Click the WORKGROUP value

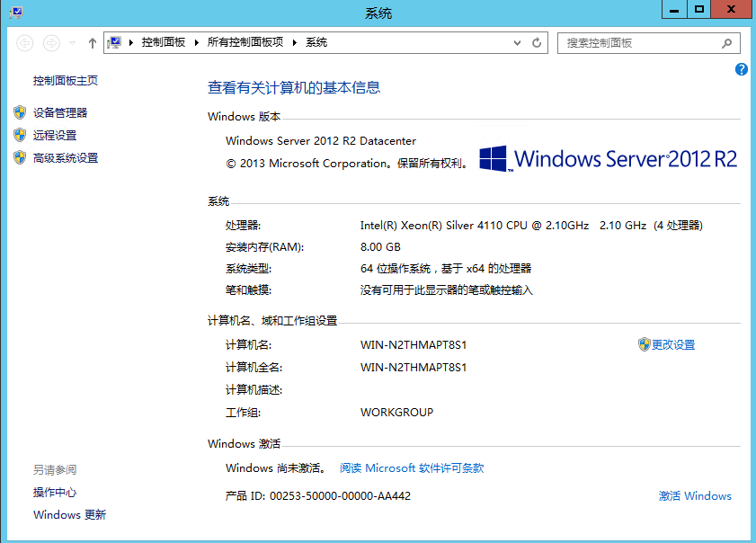coord(396,413)
